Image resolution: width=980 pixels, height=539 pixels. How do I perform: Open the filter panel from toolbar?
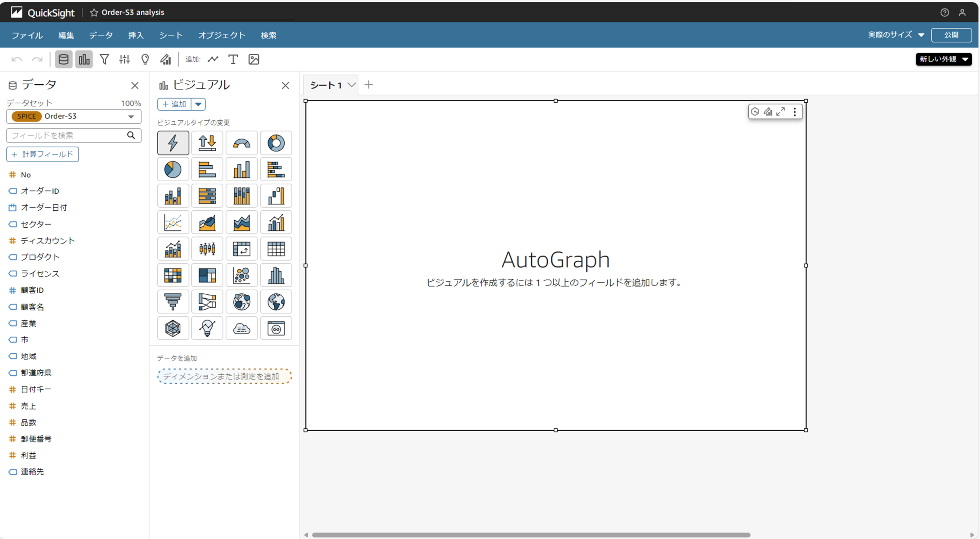pos(104,59)
